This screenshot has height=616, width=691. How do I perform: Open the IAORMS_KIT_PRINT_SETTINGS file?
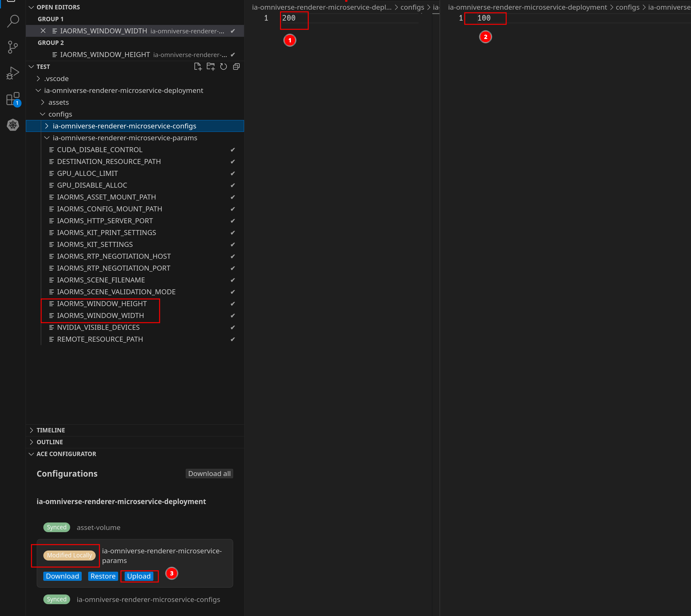pyautogui.click(x=135, y=233)
